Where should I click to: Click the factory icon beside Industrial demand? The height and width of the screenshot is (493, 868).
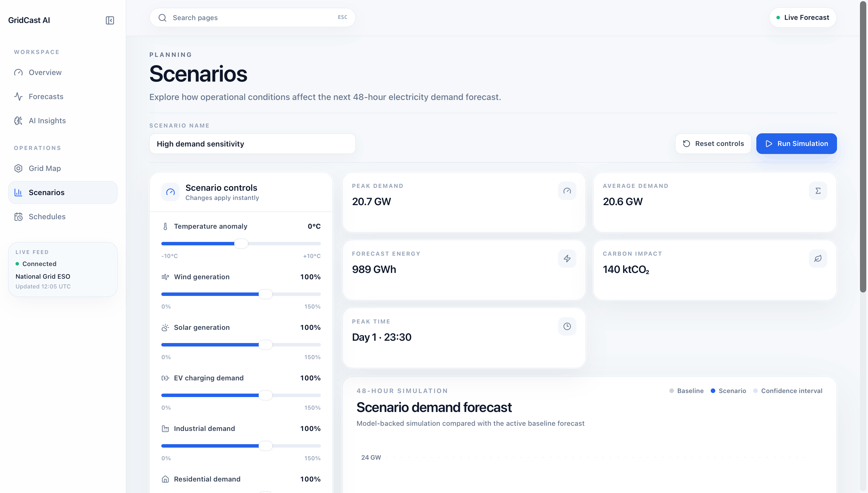point(165,429)
